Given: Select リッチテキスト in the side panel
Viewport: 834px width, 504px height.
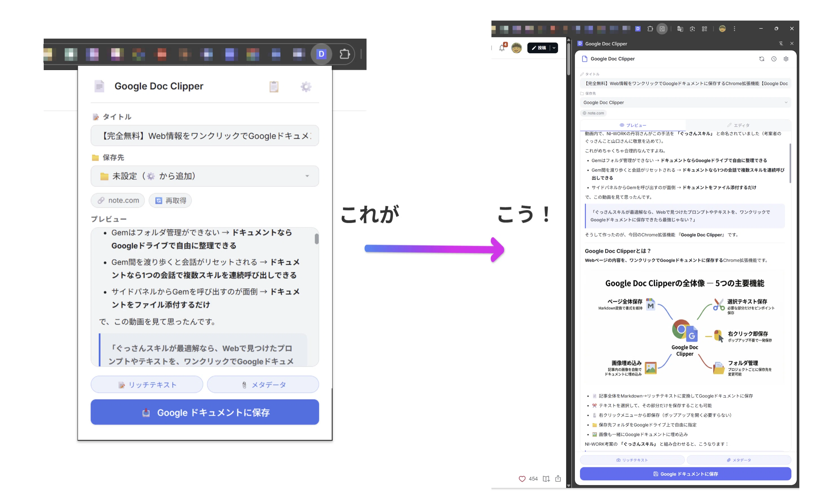Looking at the screenshot, I should [x=632, y=460].
